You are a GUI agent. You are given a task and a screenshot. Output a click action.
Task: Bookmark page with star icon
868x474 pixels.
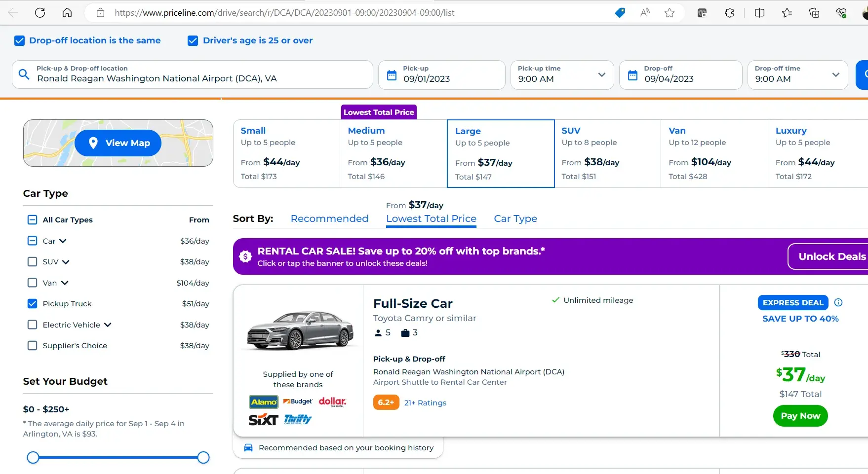(670, 13)
